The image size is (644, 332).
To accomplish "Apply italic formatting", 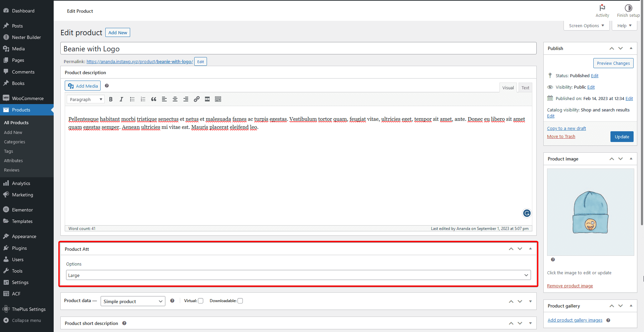I will [121, 99].
